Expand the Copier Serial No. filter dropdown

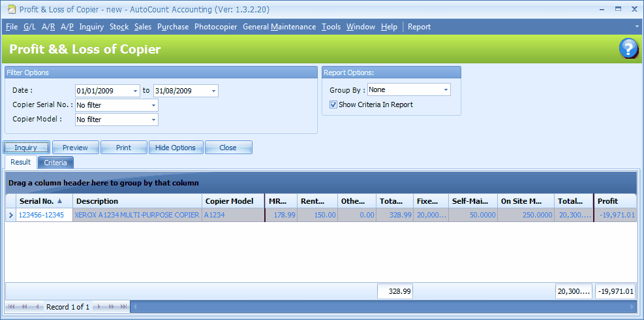154,105
